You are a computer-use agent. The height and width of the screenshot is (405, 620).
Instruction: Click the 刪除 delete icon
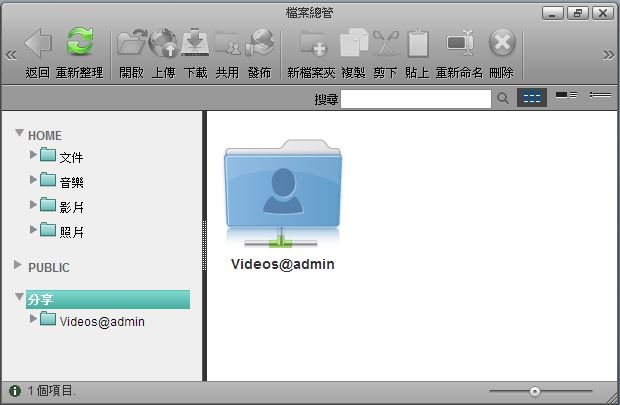point(501,44)
